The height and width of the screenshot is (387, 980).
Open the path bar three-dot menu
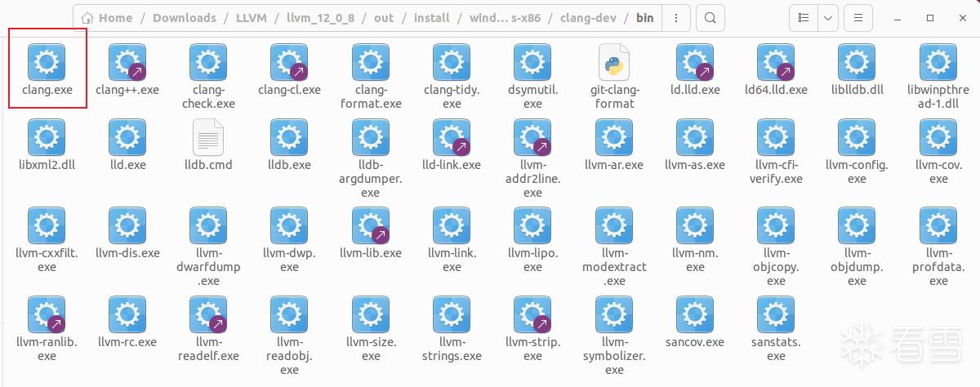pos(675,17)
